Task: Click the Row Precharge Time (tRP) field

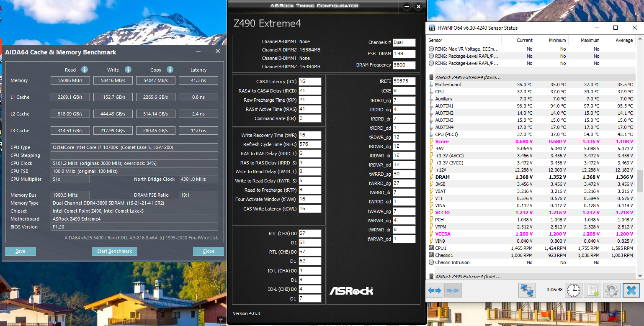Action: pos(310,100)
